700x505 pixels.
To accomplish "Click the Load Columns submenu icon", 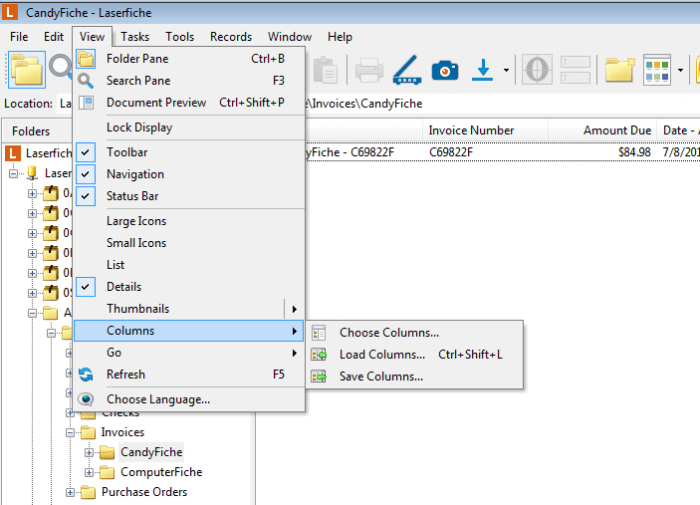I will (x=319, y=355).
